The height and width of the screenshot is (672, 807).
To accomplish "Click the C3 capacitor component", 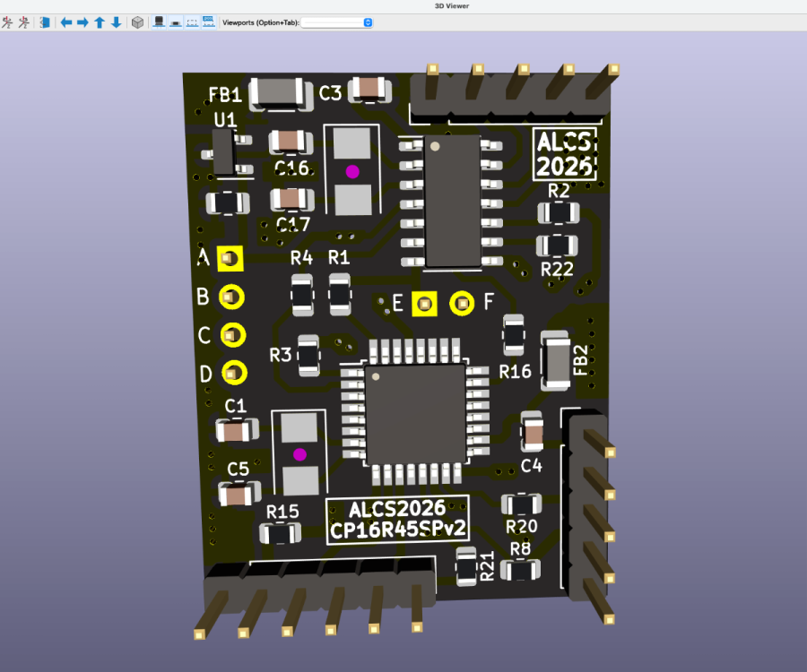I will [x=369, y=90].
